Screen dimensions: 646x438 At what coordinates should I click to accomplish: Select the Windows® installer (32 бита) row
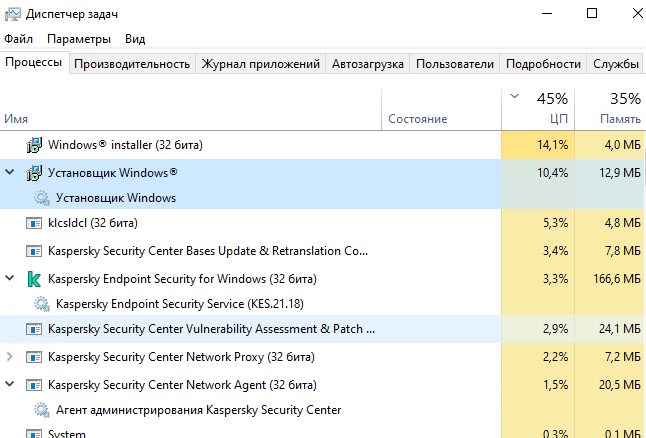click(x=323, y=145)
